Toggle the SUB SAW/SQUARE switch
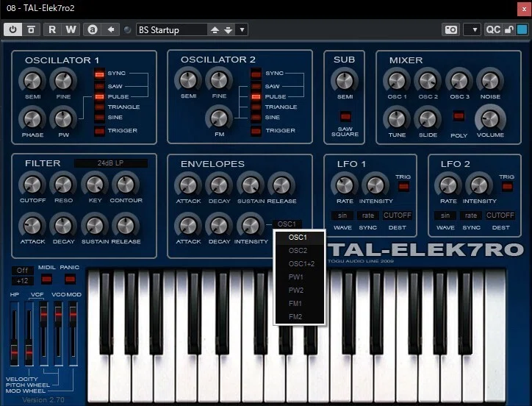The height and width of the screenshot is (406, 532). click(345, 116)
